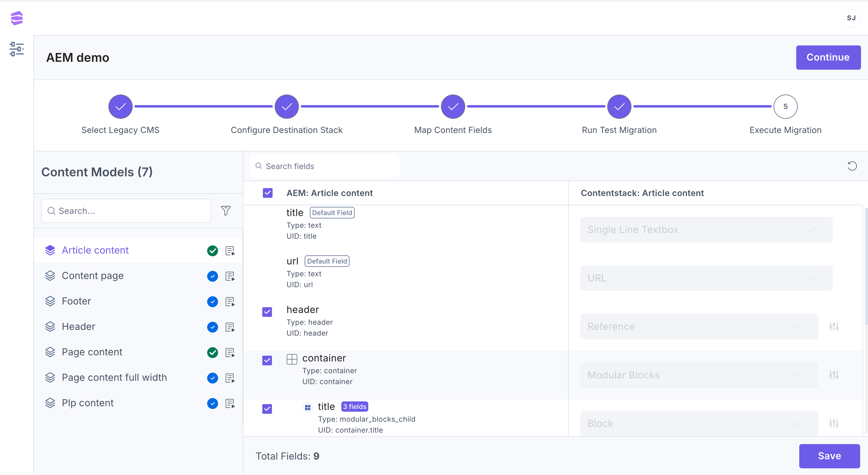This screenshot has height=475, width=868.
Task: Click the Continue button
Action: click(x=828, y=57)
